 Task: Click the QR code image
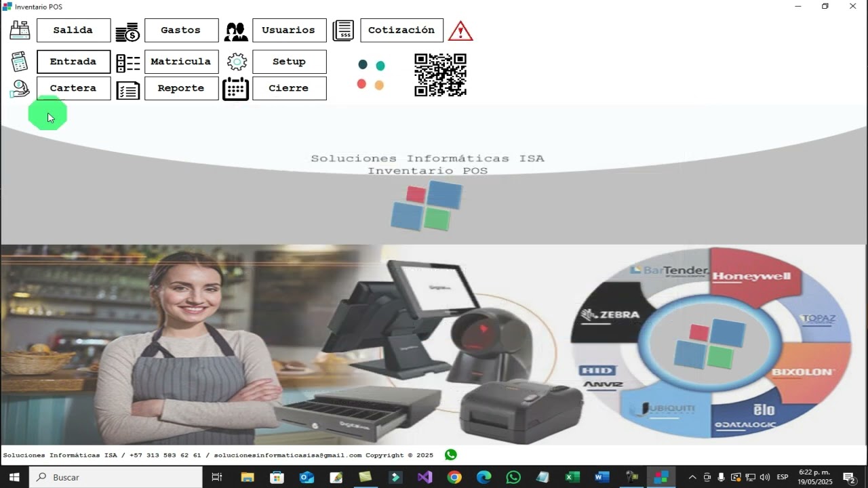pyautogui.click(x=440, y=75)
